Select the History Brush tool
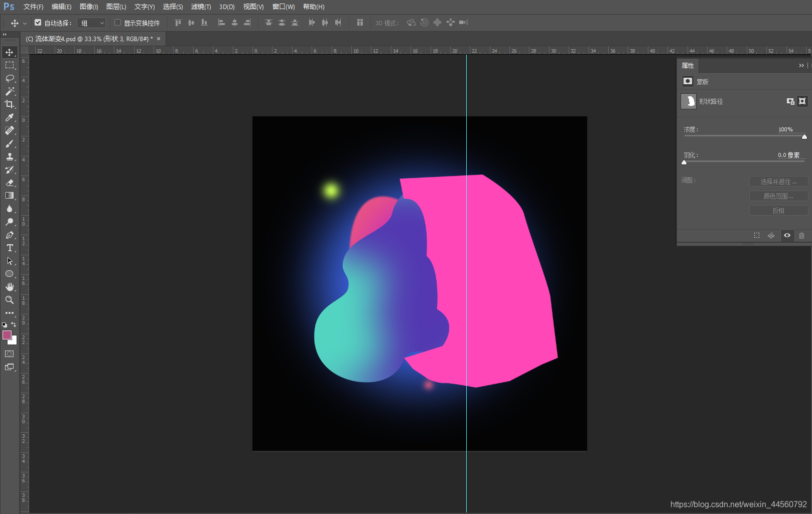The image size is (812, 514). [10, 169]
